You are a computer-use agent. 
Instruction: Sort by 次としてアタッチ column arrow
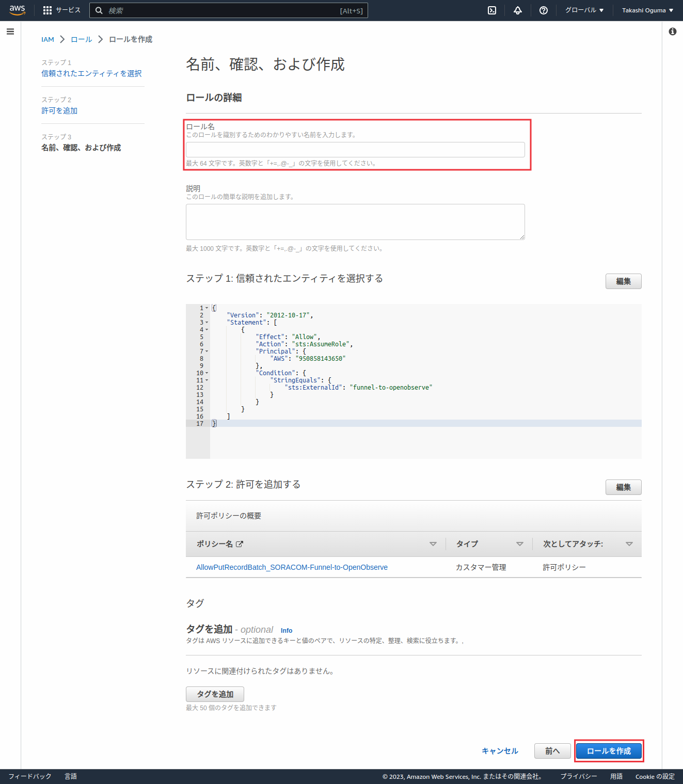pos(629,544)
